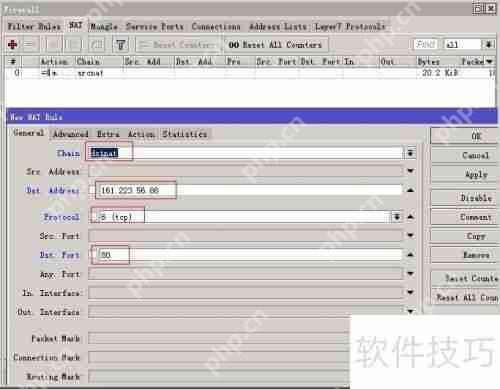Click the funnel filter icon in toolbar

coord(121,44)
